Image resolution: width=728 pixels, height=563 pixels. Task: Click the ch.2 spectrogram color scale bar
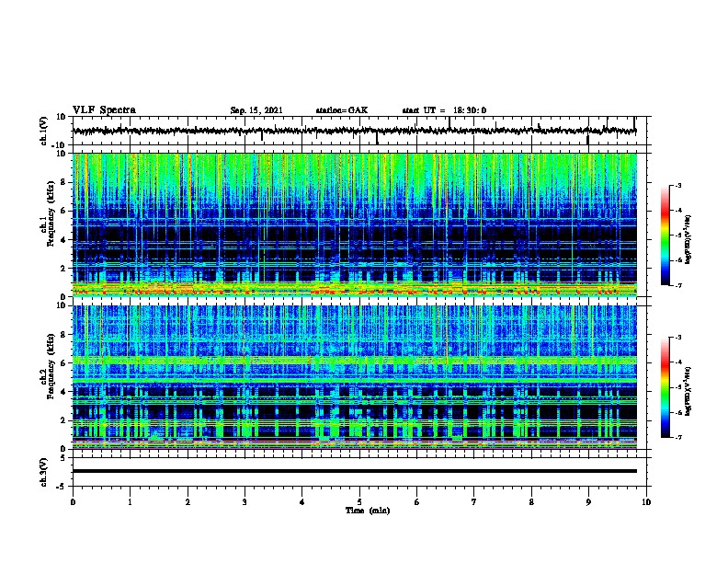665,387
